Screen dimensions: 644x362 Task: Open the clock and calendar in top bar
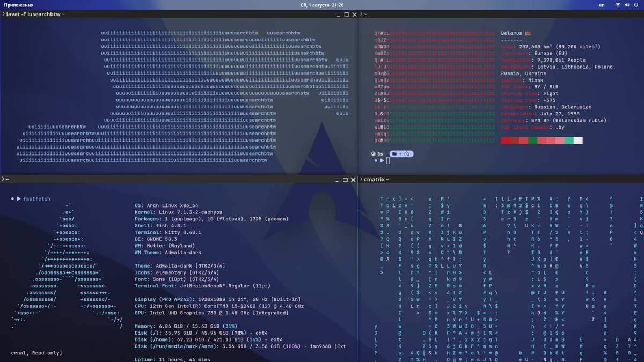click(322, 5)
